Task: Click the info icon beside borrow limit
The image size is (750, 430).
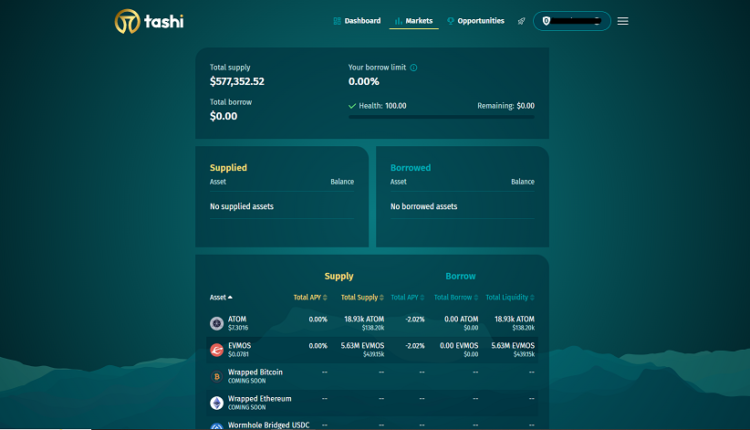Action: 414,68
